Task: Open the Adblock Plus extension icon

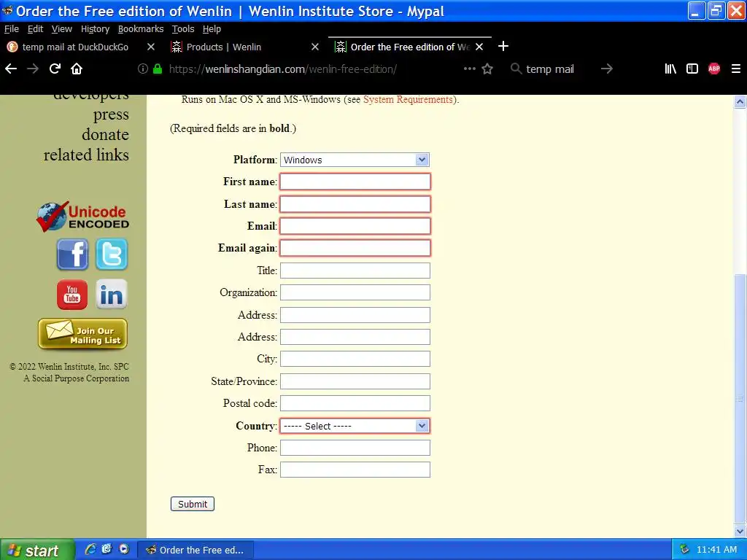Action: [x=714, y=69]
